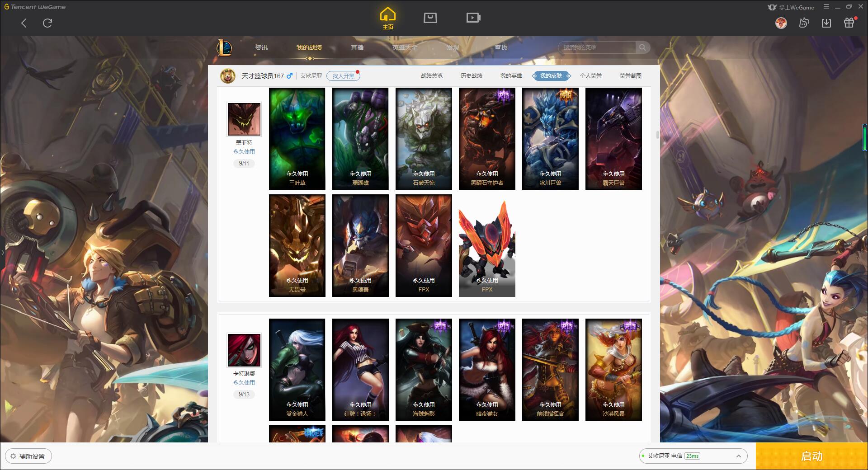The image size is (868, 470).
Task: Open 辅助设置 settings button
Action: click(x=28, y=456)
